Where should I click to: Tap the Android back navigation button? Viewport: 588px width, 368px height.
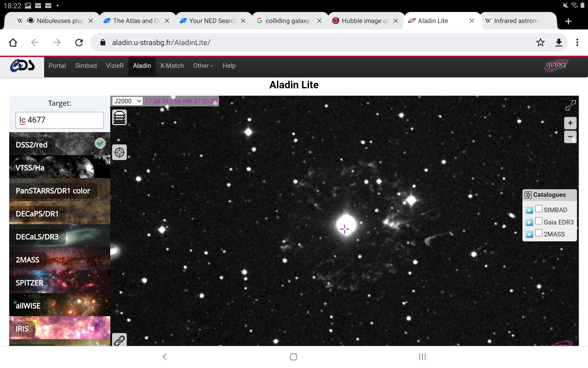point(165,357)
